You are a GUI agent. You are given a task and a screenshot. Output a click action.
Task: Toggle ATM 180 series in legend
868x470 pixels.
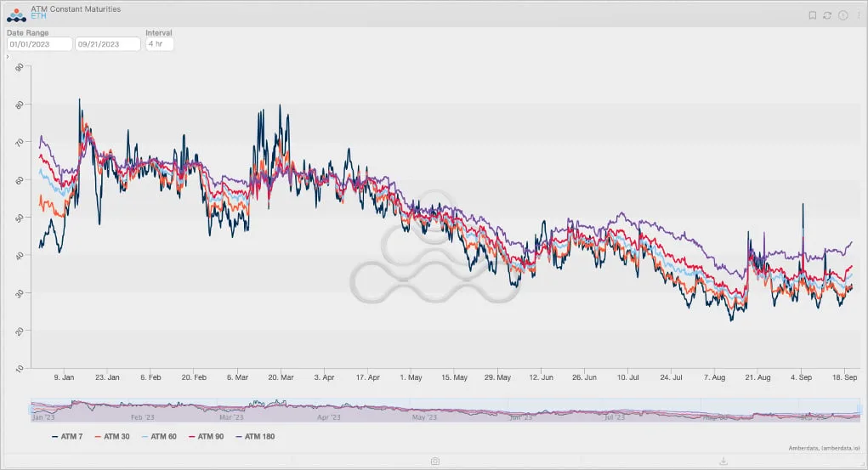(255, 436)
